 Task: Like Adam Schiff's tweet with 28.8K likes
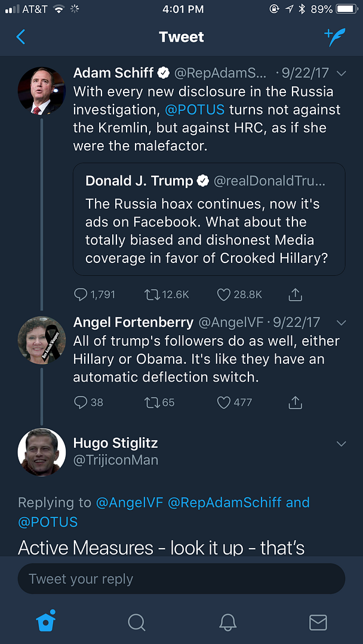point(224,295)
